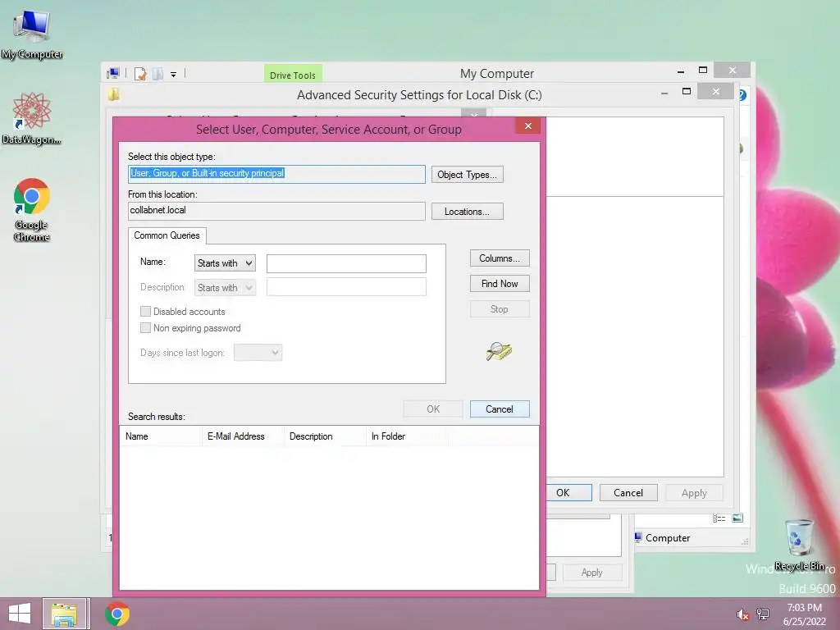Click the new folder icon in quick access toolbar
This screenshot has width=840, height=630.
[157, 74]
